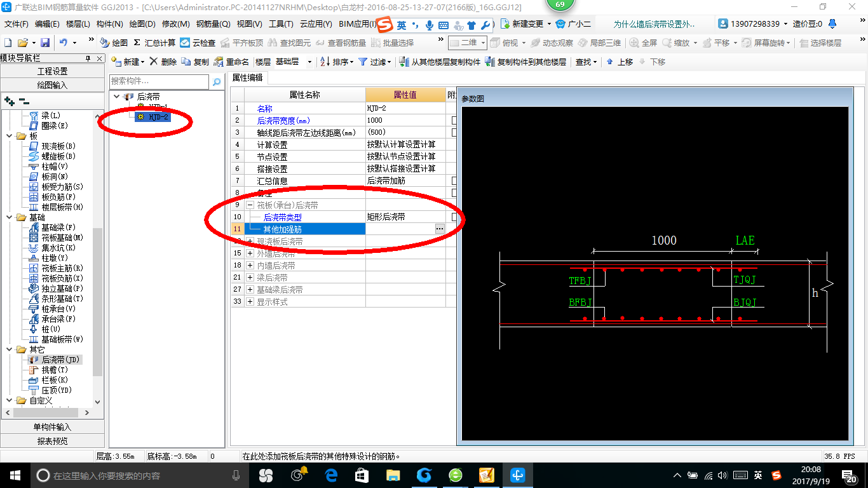868x488 pixels.
Task: Run 汇总计算 summary calculation
Action: (x=154, y=43)
